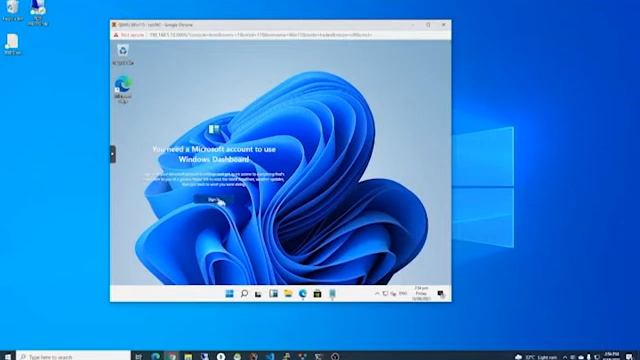Expand hidden tray icons in the Windows 11 taskbar
Screen dimensions: 640x360
377,293
